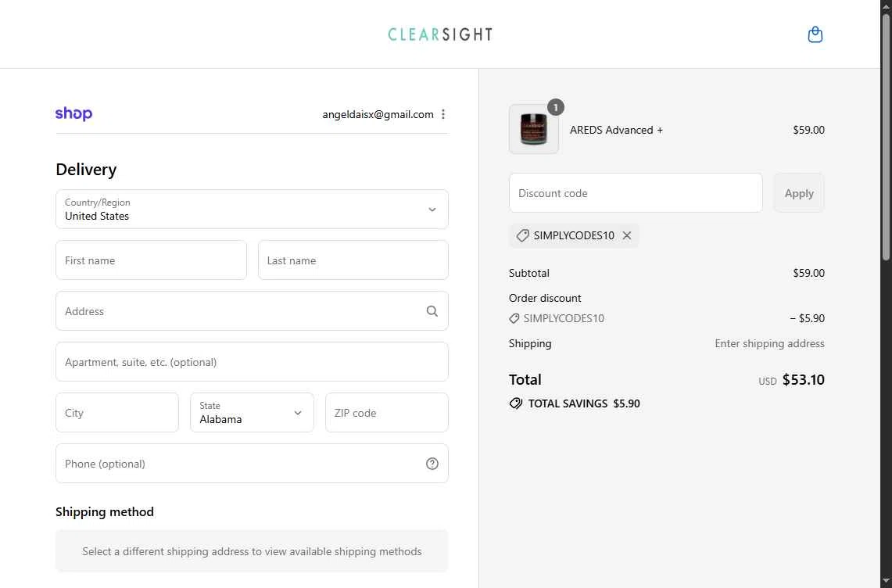This screenshot has width=892, height=588.
Task: Open the State dropdown showing Alabama
Action: [x=252, y=413]
